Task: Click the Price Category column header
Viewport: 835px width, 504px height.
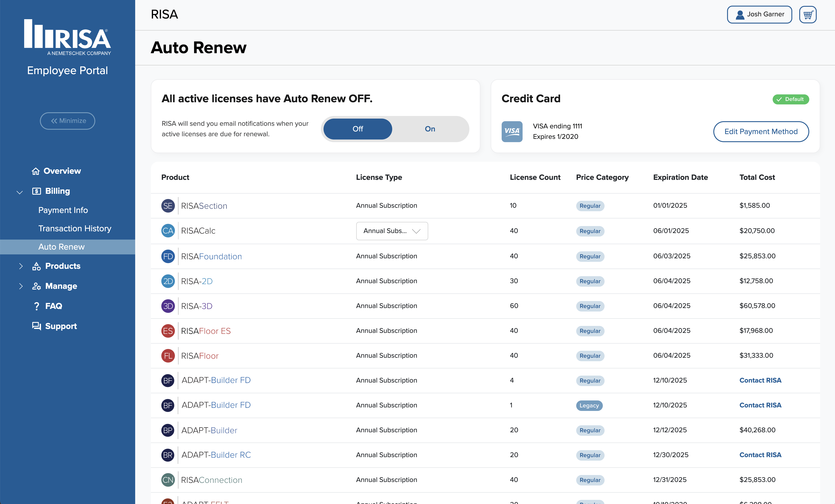Action: pos(602,177)
